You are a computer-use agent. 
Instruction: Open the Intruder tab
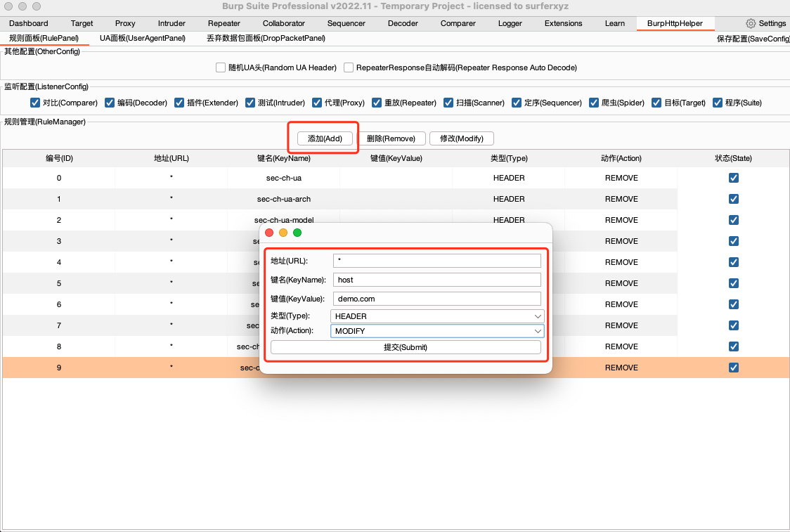coord(171,23)
